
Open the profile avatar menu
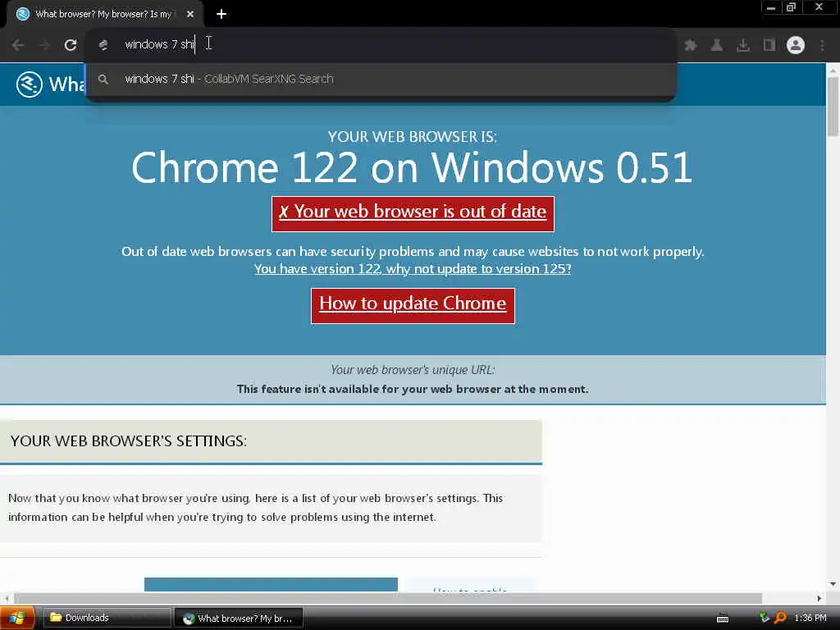(x=796, y=45)
